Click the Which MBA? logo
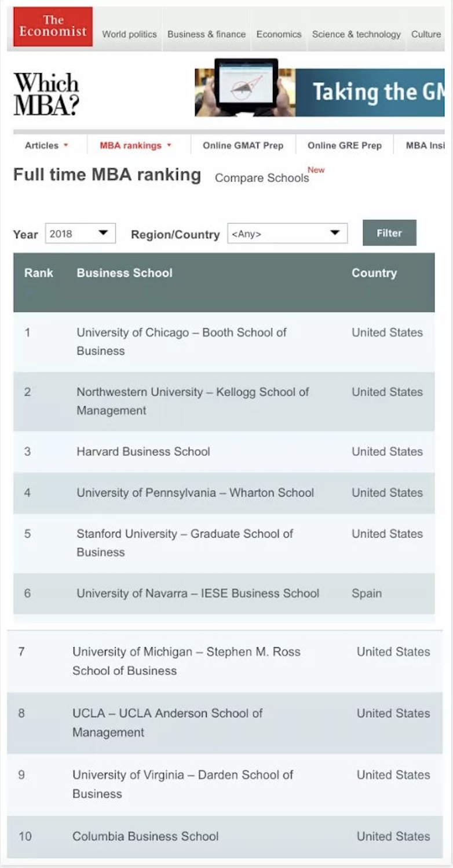 click(x=46, y=94)
